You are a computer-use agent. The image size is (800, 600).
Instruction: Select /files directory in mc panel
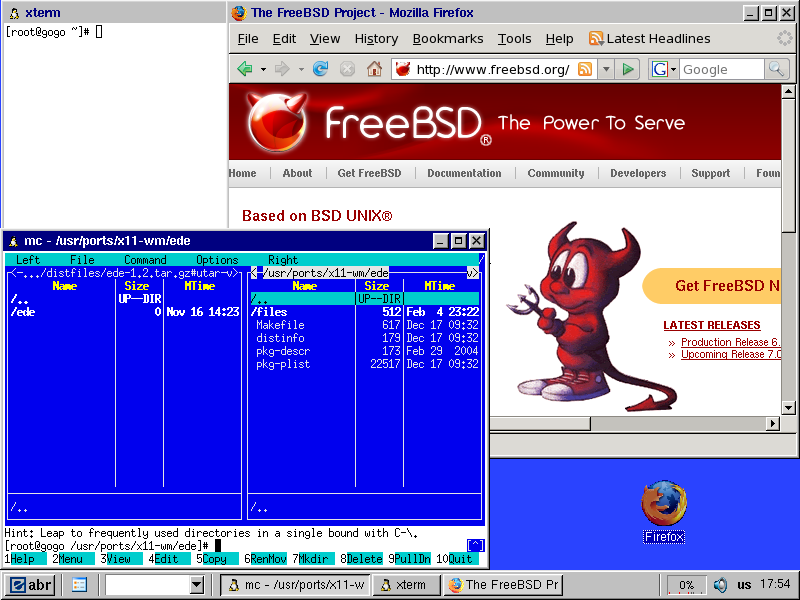(365, 312)
